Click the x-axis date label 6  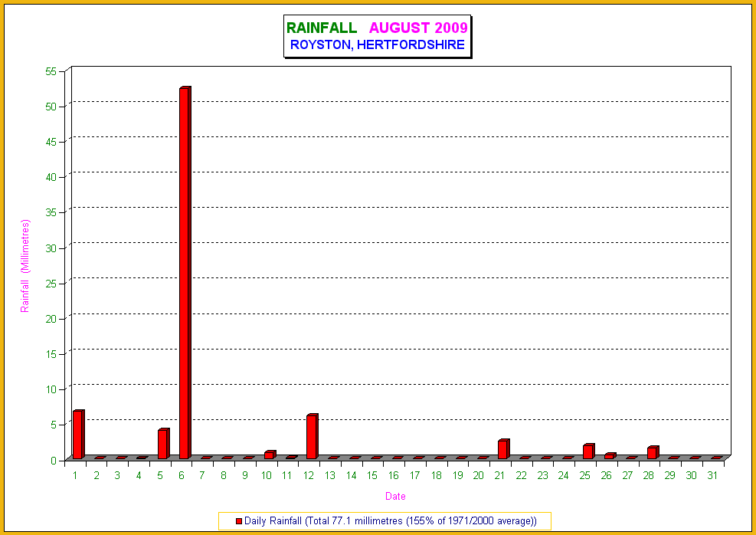(182, 476)
